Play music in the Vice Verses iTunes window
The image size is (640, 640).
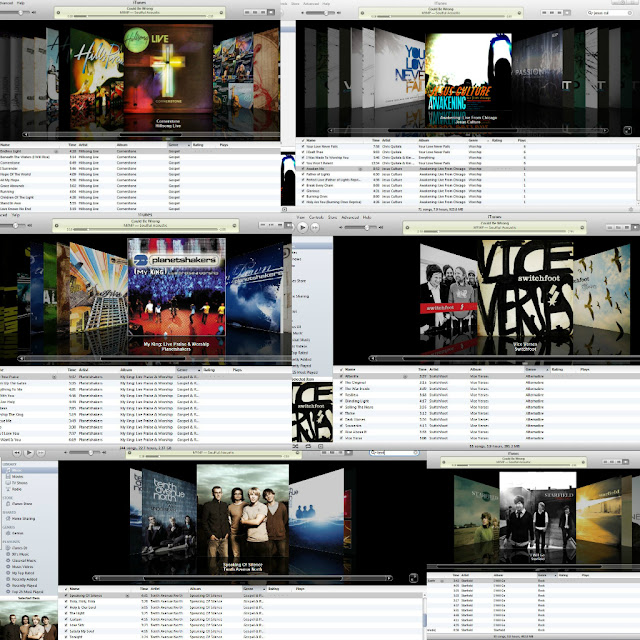[x=302, y=227]
